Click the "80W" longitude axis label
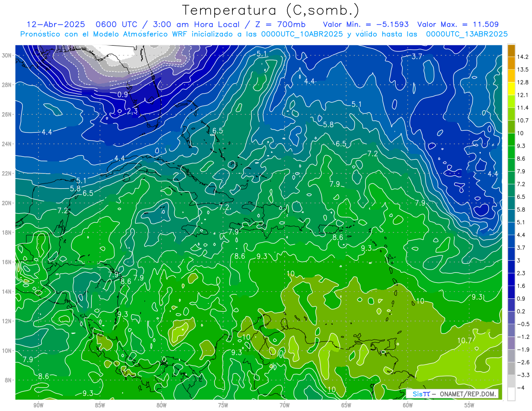The width and height of the screenshot is (532, 411). tap(161, 405)
